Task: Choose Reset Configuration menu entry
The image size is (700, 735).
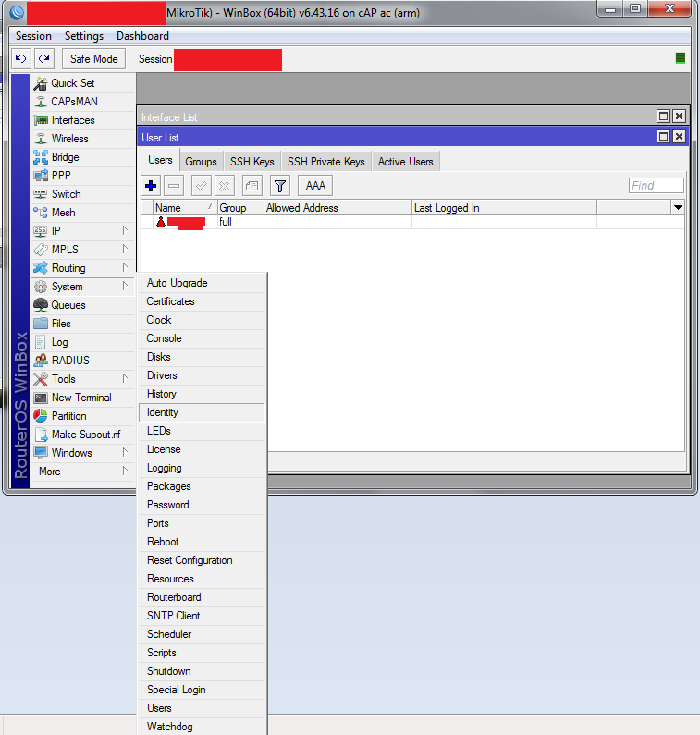Action: point(203,560)
